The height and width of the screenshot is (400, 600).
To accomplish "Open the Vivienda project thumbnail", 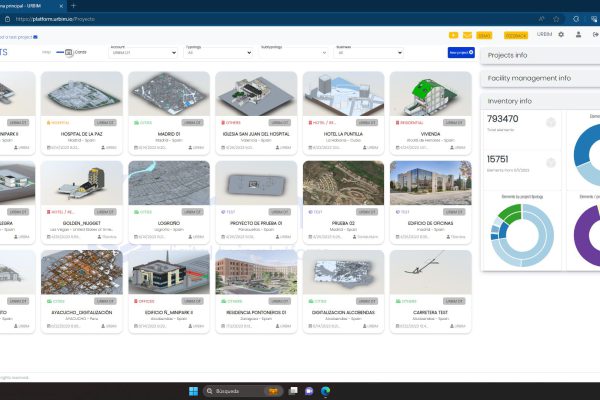I will [x=430, y=94].
